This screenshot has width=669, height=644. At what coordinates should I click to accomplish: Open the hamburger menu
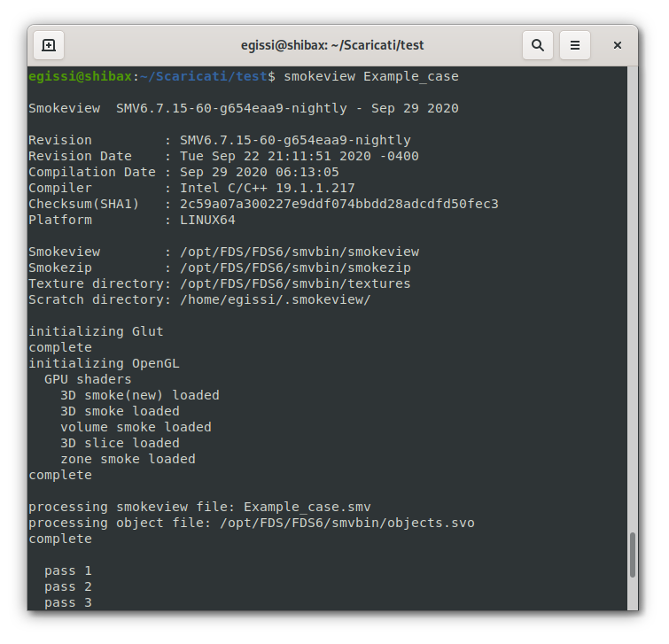[x=575, y=45]
